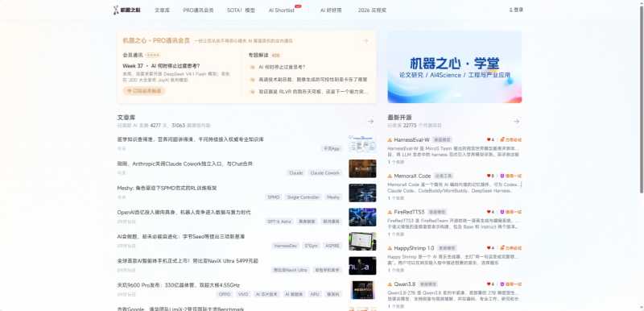The width and height of the screenshot is (644, 311).
Task: Click purple badge on FireRedTTS3 row
Action: coord(510,212)
